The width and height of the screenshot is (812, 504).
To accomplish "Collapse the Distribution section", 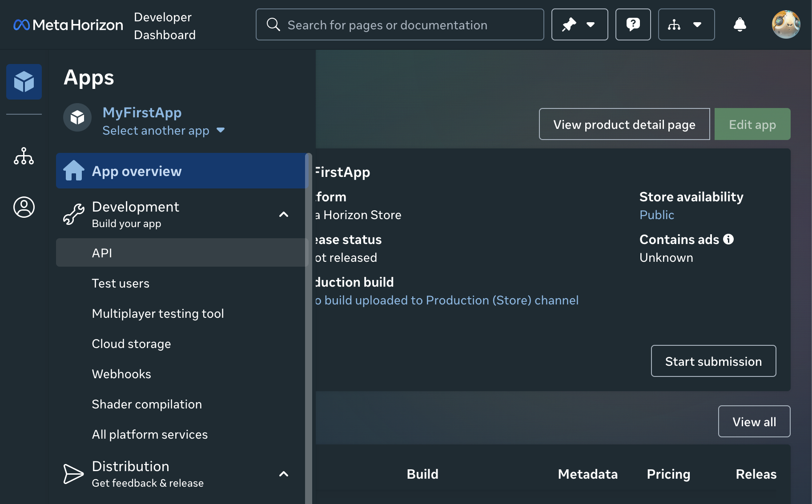I will 283,474.
